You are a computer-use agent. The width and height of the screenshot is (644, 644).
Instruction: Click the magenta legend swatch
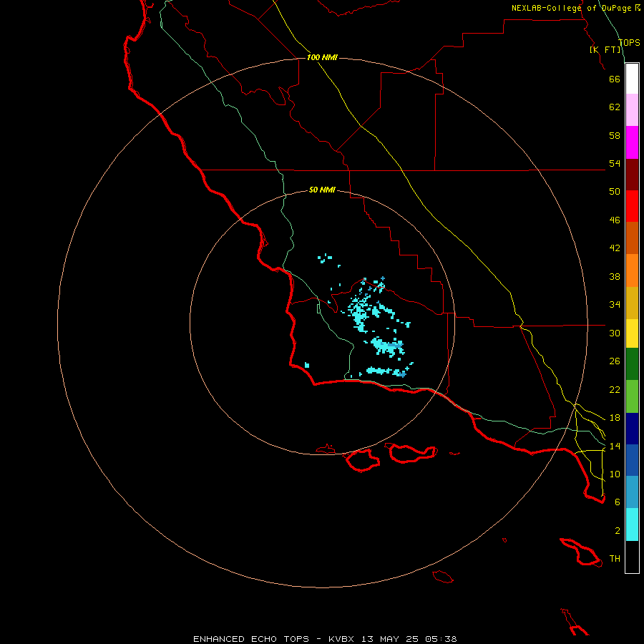point(632,142)
